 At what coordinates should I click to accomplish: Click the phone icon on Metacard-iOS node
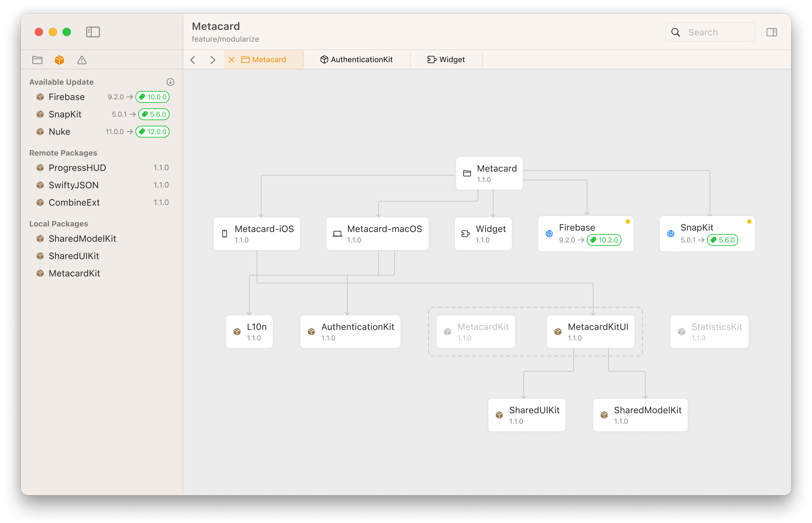pos(224,233)
